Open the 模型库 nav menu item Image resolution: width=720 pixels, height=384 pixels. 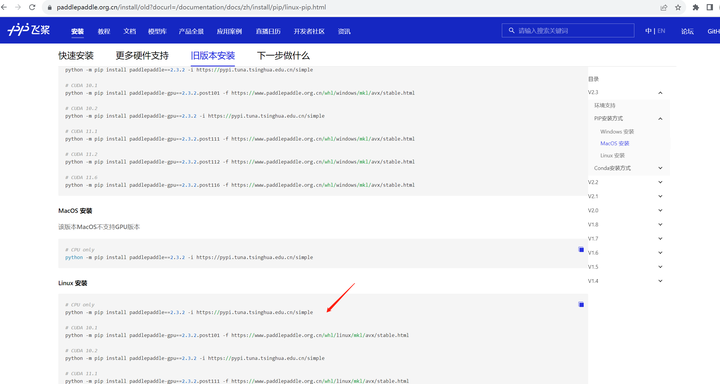[x=157, y=31]
